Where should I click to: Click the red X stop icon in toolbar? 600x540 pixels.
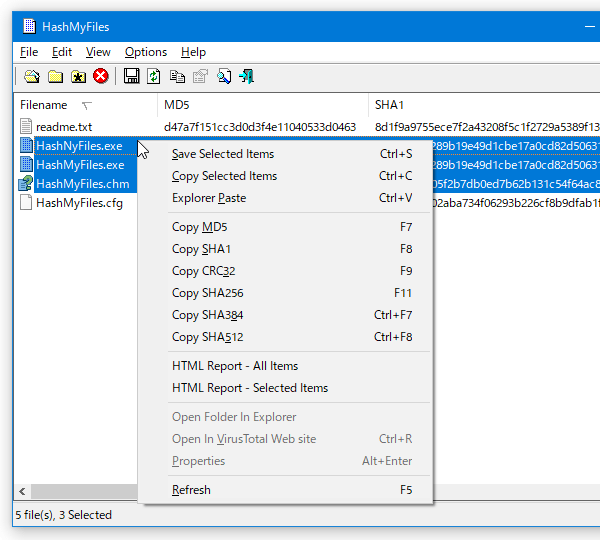tap(101, 76)
